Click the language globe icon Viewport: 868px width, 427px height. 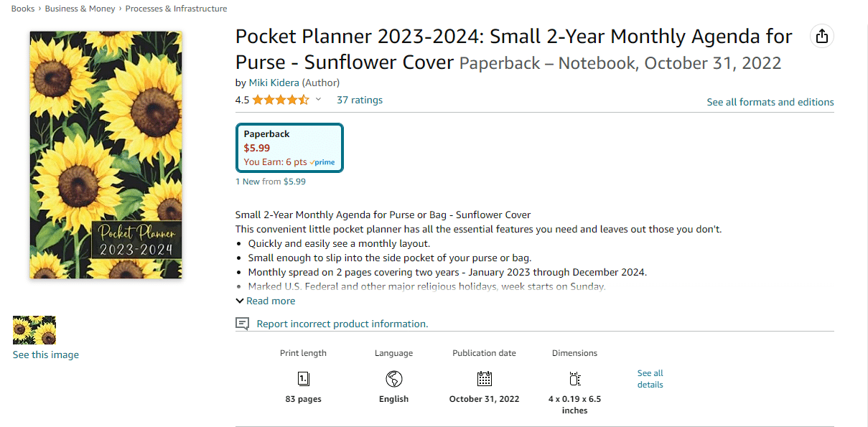pos(393,379)
